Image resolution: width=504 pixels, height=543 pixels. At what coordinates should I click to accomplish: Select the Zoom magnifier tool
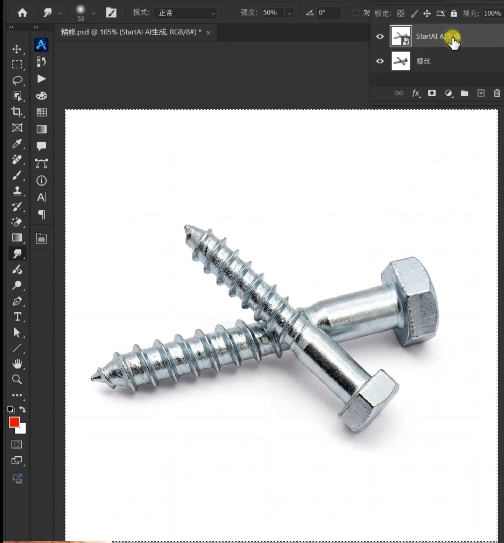coord(17,379)
